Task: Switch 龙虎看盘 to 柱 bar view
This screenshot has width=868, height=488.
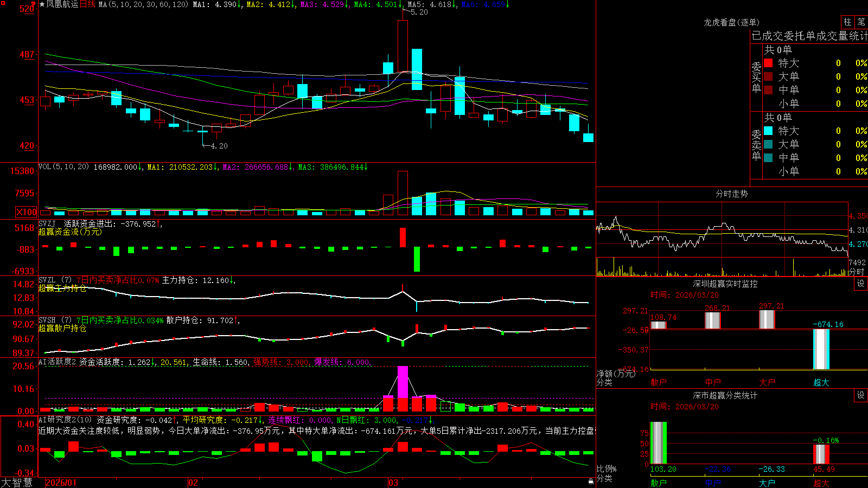Action: point(847,22)
